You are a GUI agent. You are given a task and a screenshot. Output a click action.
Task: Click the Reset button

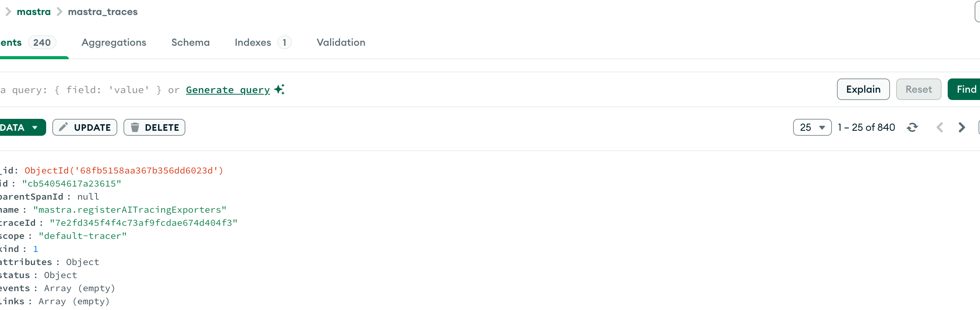[x=918, y=89]
